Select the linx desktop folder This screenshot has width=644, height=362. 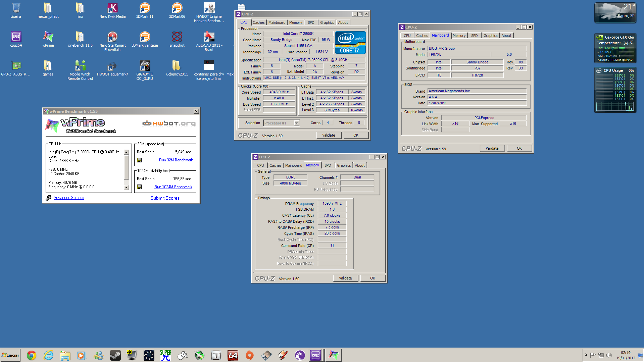(80, 10)
